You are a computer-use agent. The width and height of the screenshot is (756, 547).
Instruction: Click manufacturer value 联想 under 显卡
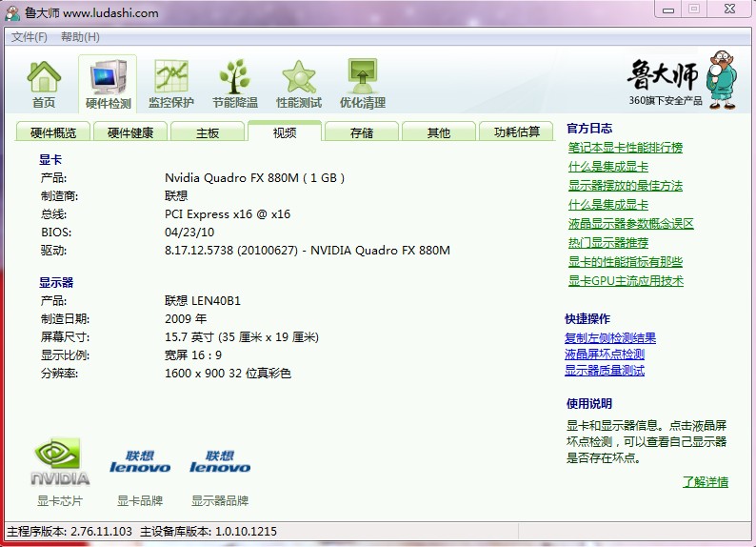(176, 196)
